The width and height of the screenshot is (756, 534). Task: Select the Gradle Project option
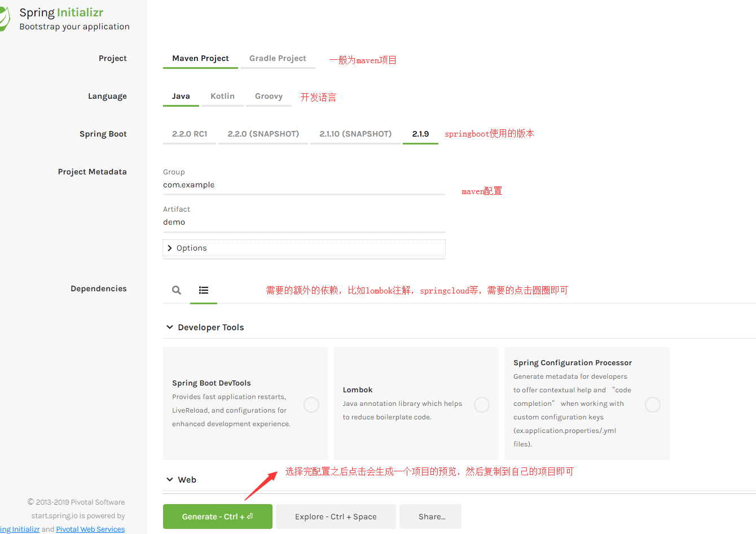point(278,58)
